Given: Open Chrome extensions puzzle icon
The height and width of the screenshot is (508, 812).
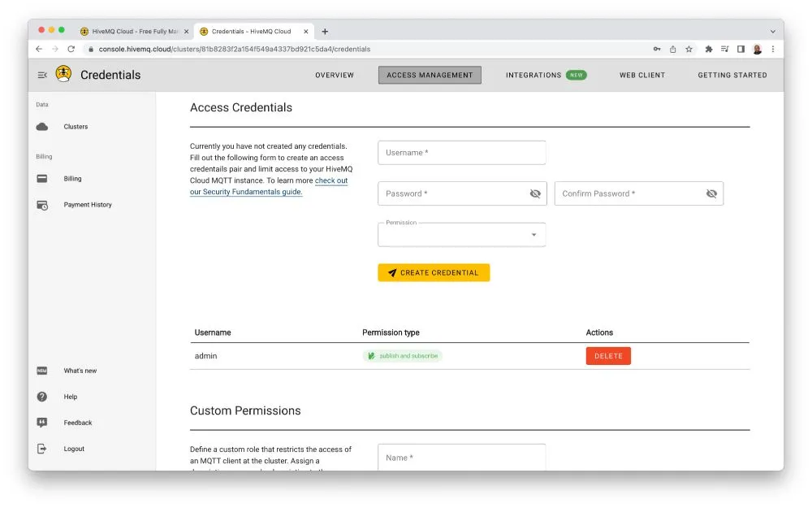Looking at the screenshot, I should coord(708,49).
